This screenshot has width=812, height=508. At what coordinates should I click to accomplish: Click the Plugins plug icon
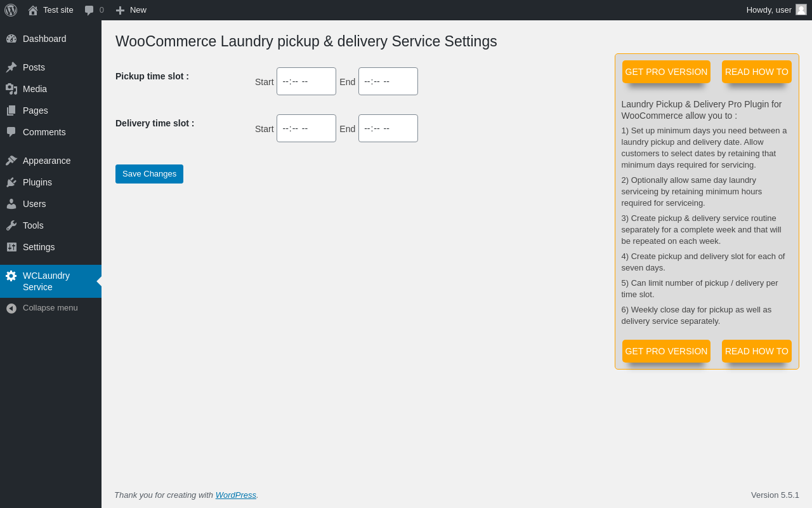pyautogui.click(x=11, y=182)
